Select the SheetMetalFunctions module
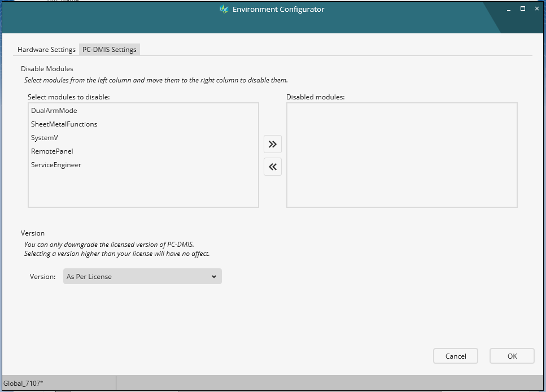 click(64, 124)
